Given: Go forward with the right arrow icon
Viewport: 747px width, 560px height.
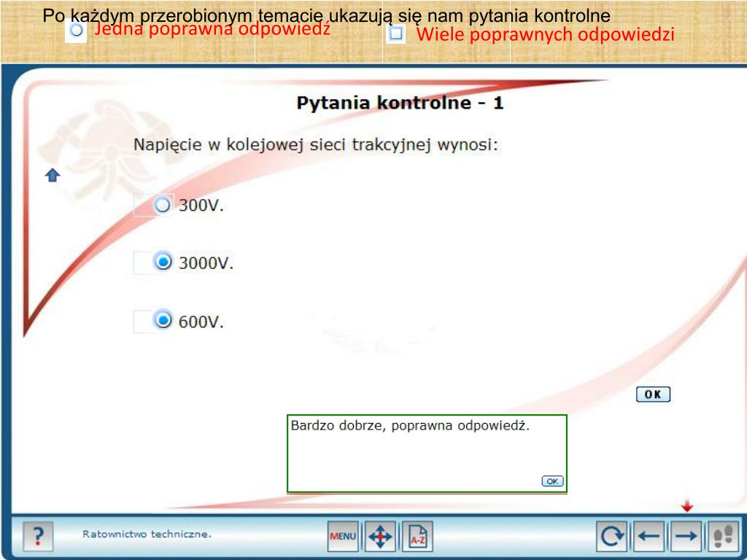Looking at the screenshot, I should [x=686, y=536].
